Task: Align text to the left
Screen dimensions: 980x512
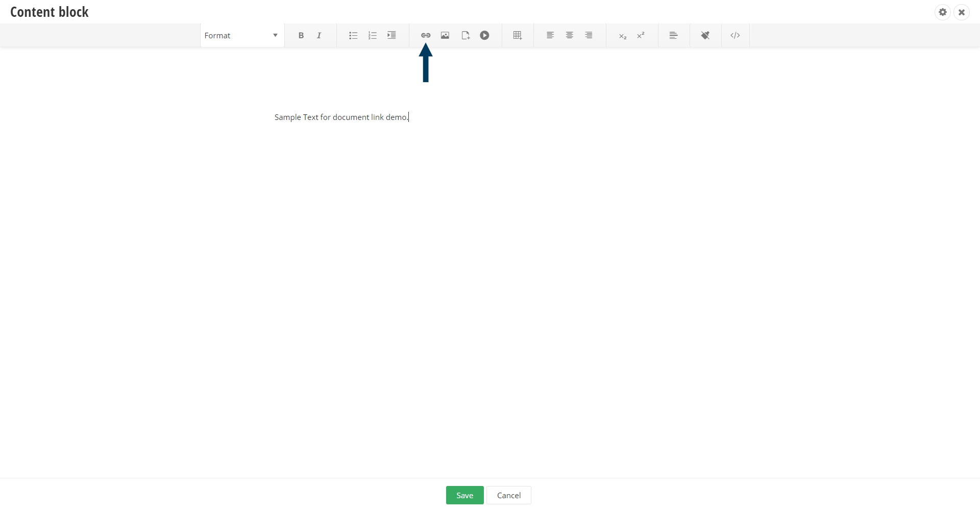Action: pos(550,35)
